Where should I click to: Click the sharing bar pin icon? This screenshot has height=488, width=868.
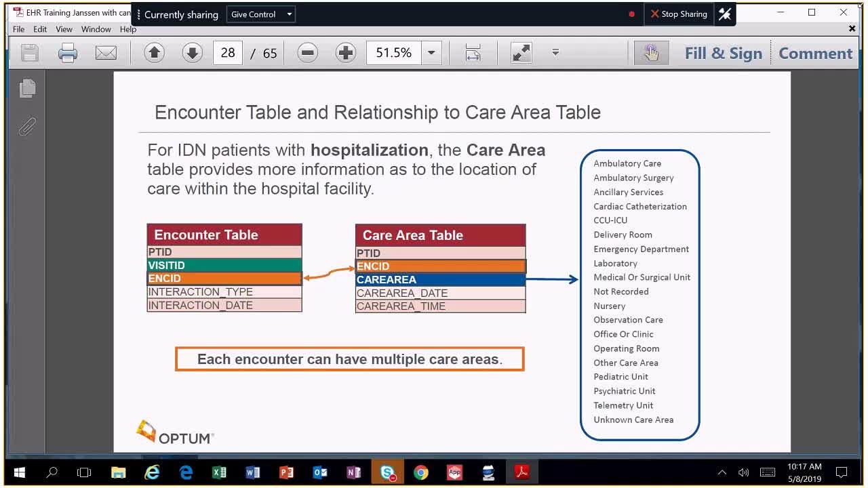725,14
